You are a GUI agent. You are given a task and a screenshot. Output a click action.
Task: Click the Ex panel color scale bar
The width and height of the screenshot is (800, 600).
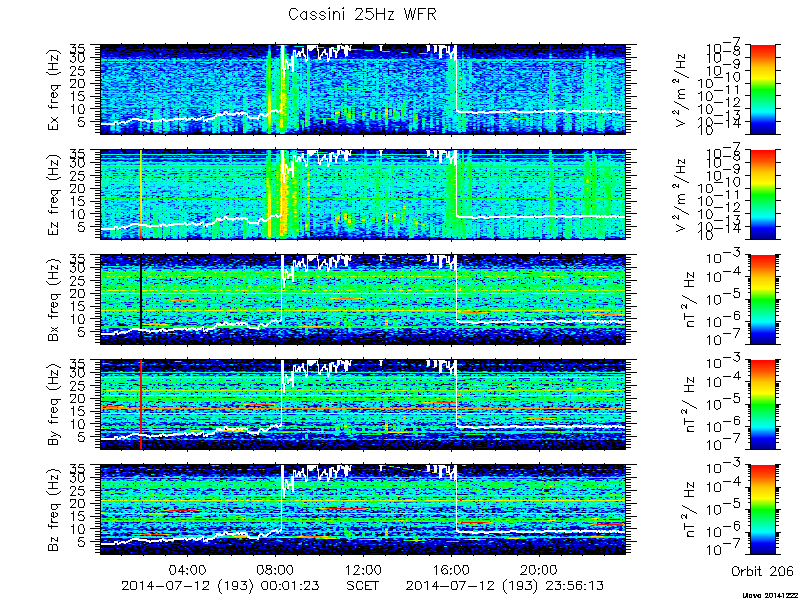click(x=762, y=90)
